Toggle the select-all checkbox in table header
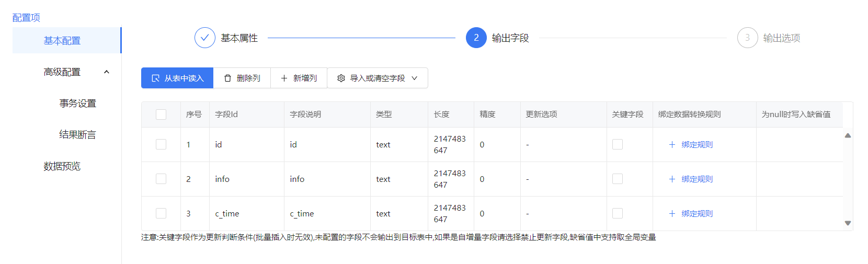This screenshot has height=264, width=868. [161, 114]
